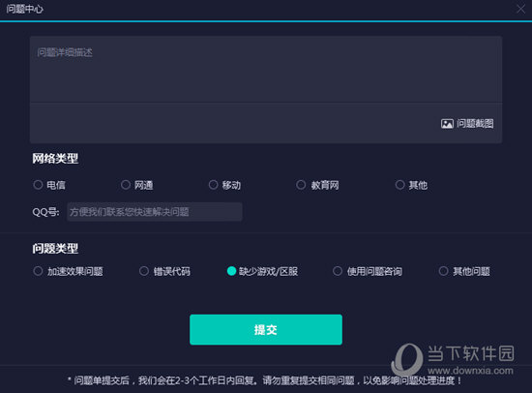532x393 pixels.
Task: Choose 加速效果问题 as the problem type
Action: (x=38, y=271)
